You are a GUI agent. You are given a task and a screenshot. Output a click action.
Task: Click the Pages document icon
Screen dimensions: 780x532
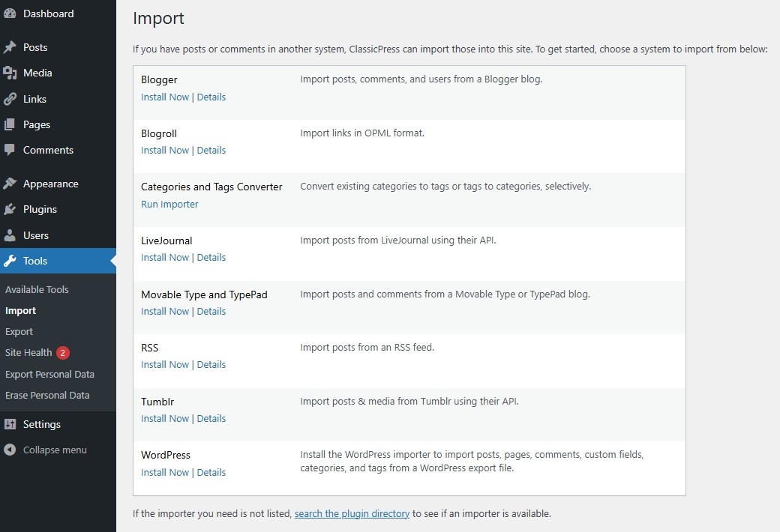10,124
